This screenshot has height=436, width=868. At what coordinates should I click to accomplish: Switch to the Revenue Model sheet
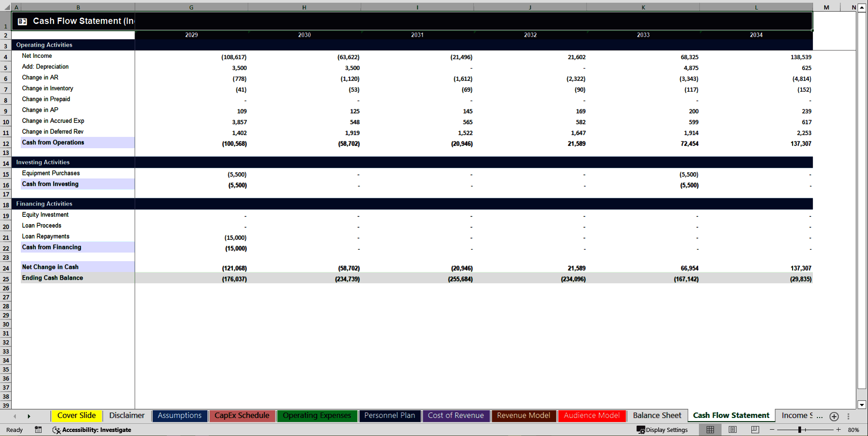click(523, 416)
